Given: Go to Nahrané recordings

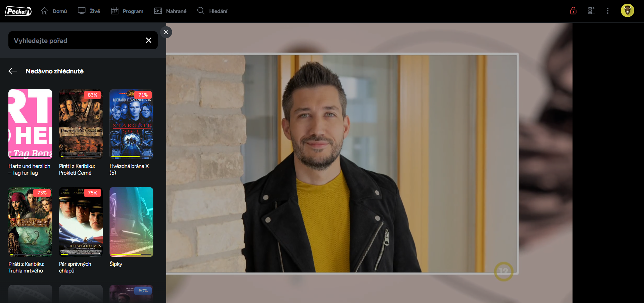Looking at the screenshot, I should [170, 11].
